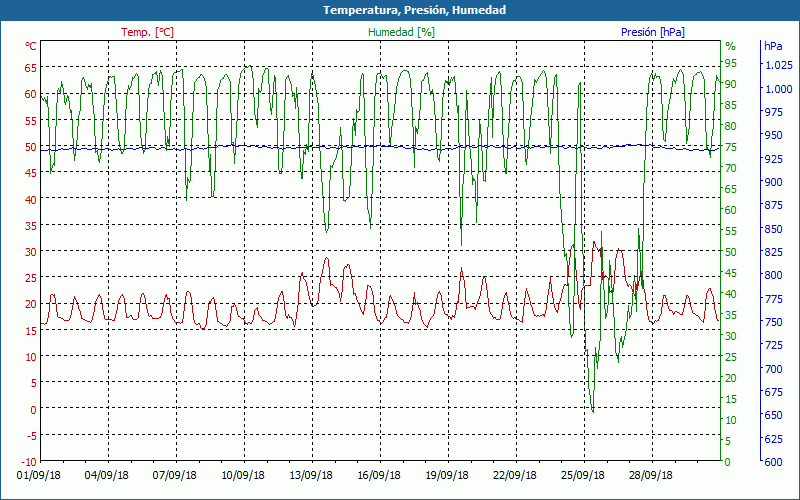Select pressure axis value 725
Viewport: 800px width, 500px height.
point(774,345)
